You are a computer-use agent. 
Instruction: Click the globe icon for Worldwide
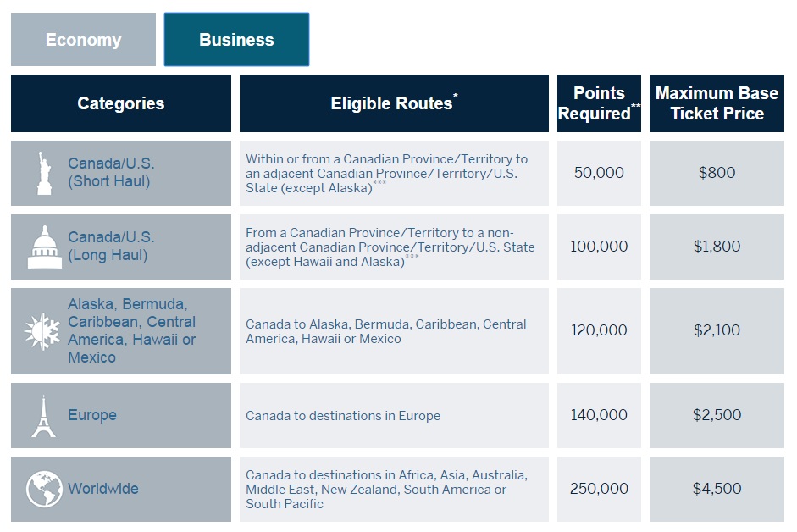click(x=43, y=489)
